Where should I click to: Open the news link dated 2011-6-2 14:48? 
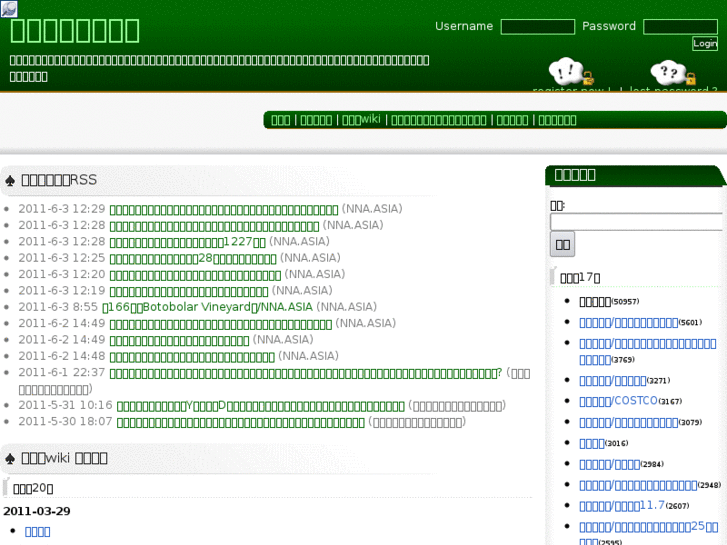tap(192, 357)
